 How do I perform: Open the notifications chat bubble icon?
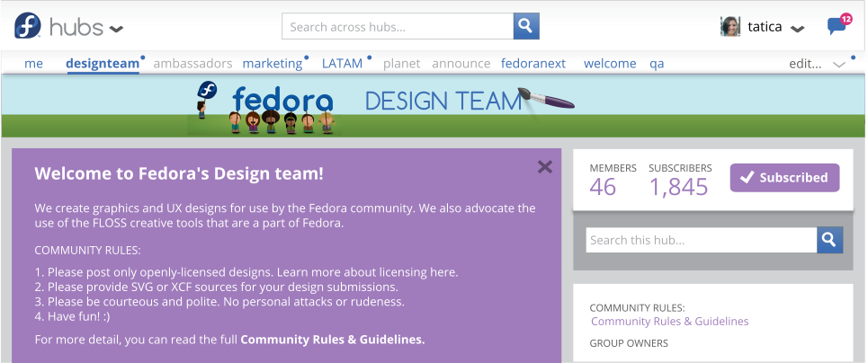click(x=839, y=25)
